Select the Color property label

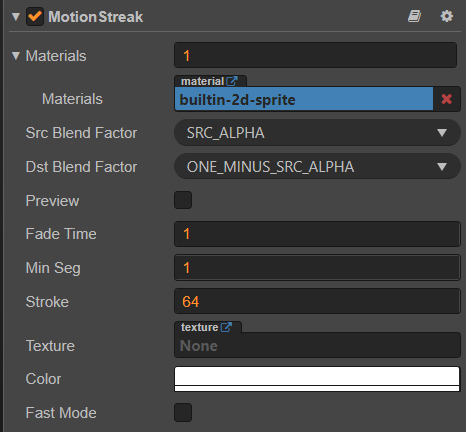click(x=43, y=379)
